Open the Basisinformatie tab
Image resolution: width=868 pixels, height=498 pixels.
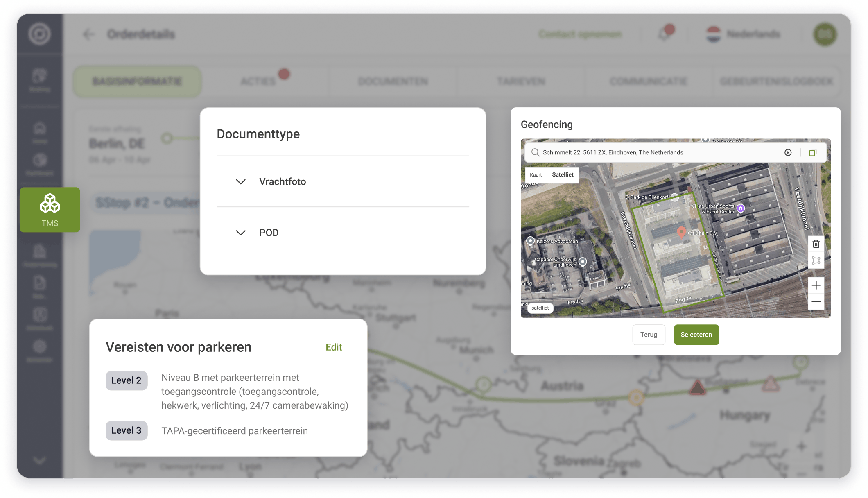click(x=137, y=81)
